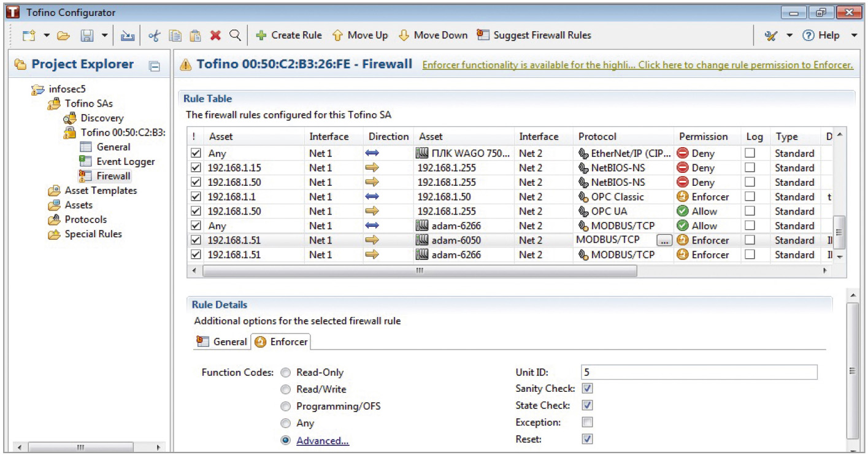Click the ellipsis button in MODBUS/TCP cell
Image resolution: width=868 pixels, height=455 pixels.
tap(663, 241)
